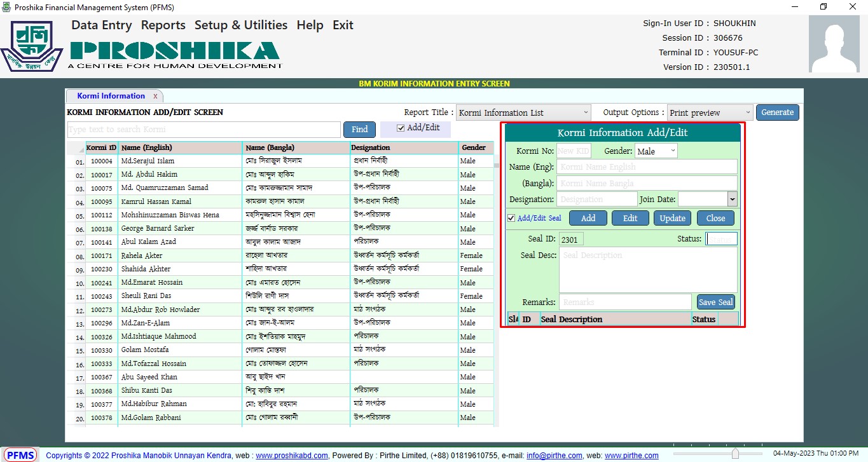Click the PFMS badge in status bar
This screenshot has width=868, height=462.
(22, 455)
